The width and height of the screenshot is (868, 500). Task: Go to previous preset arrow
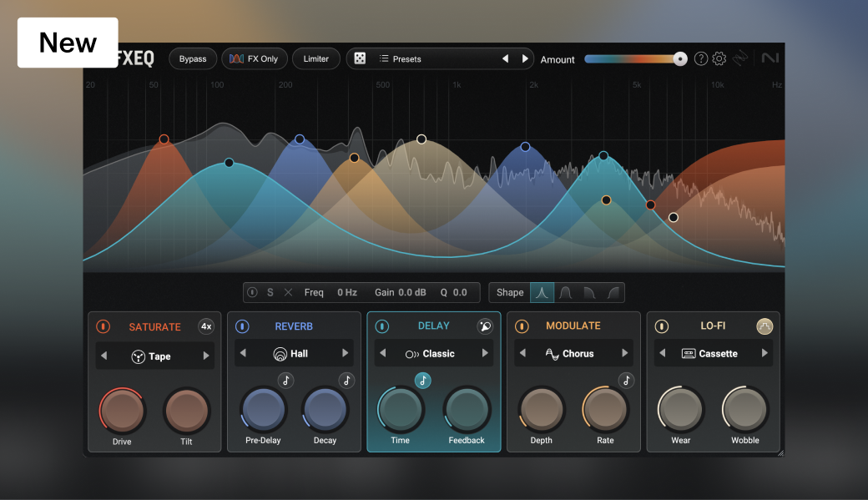(x=506, y=58)
